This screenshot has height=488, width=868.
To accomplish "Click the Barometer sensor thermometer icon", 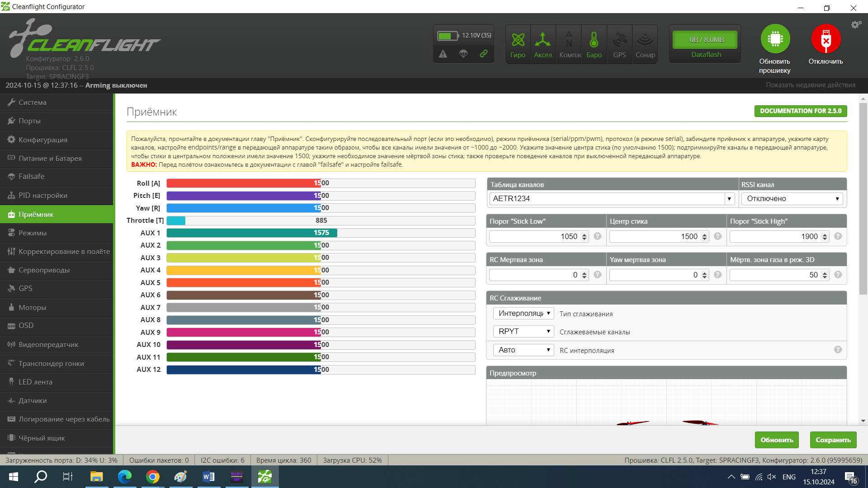I will (x=594, y=40).
